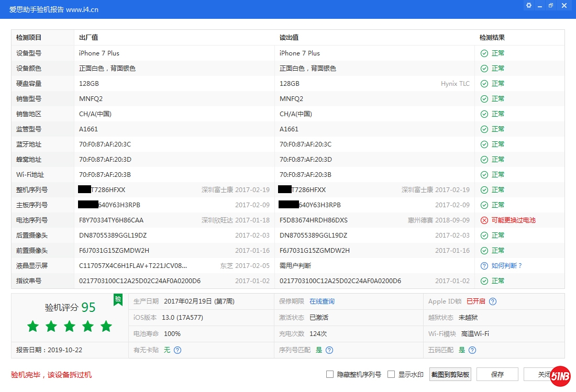The image size is (576, 392).
Task: Click 截图到剪贴板 button
Action: pyautogui.click(x=450, y=374)
